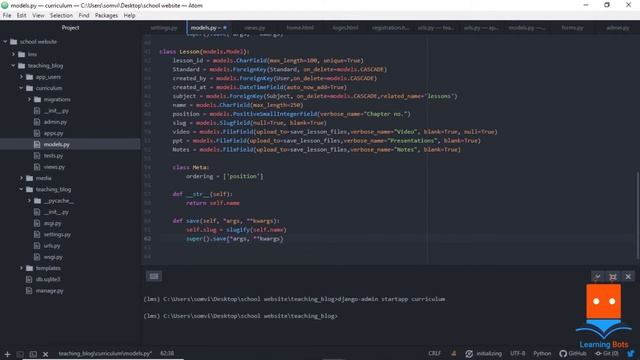Click the editor vertical scrollbar

pos(638,216)
